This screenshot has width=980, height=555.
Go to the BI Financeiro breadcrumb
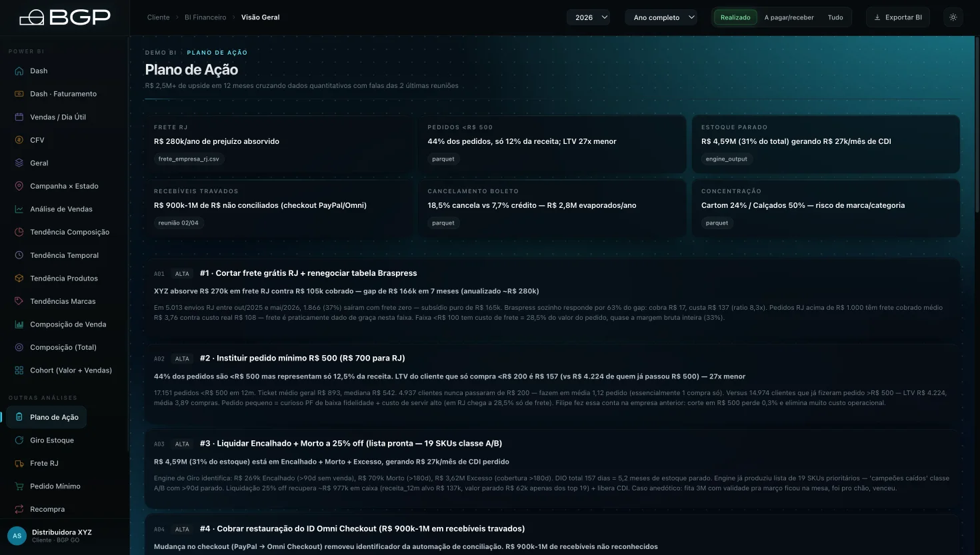pyautogui.click(x=205, y=17)
